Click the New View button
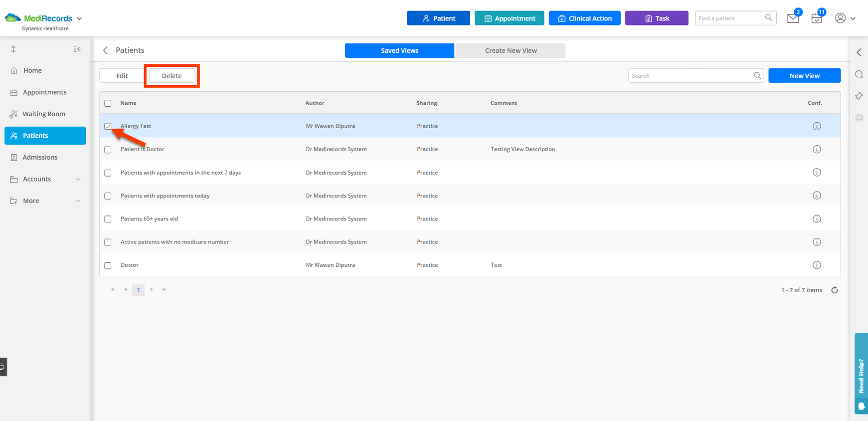 coord(804,76)
